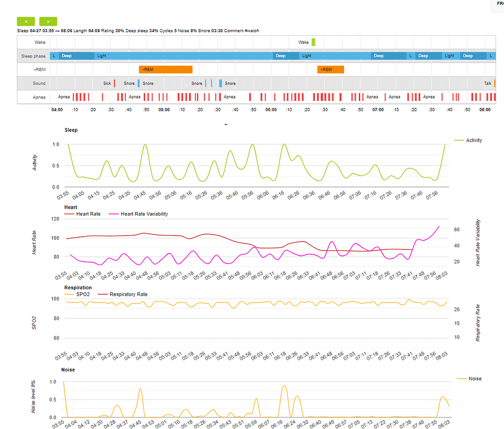Click the Activity curve peak near 04:45
This screenshot has height=429, width=504.
pyautogui.click(x=145, y=145)
